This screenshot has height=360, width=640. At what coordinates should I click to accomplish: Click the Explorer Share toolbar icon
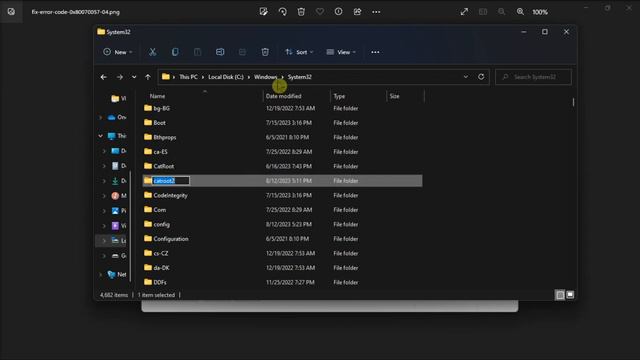[242, 52]
